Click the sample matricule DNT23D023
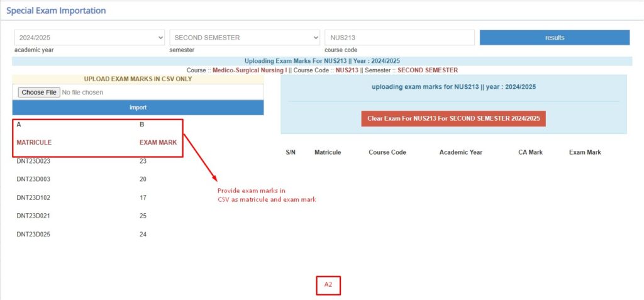Viewport: 644px width, 300px height. pyautogui.click(x=33, y=161)
